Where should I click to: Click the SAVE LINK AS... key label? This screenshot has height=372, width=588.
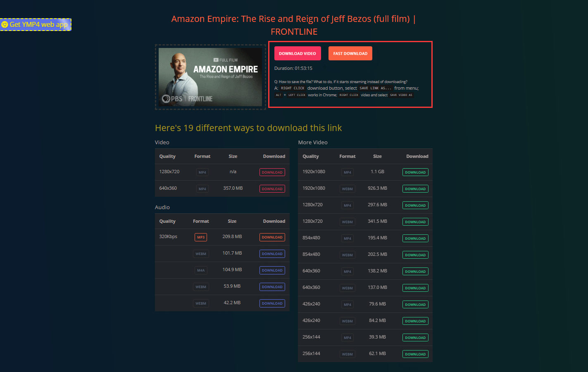(x=375, y=88)
